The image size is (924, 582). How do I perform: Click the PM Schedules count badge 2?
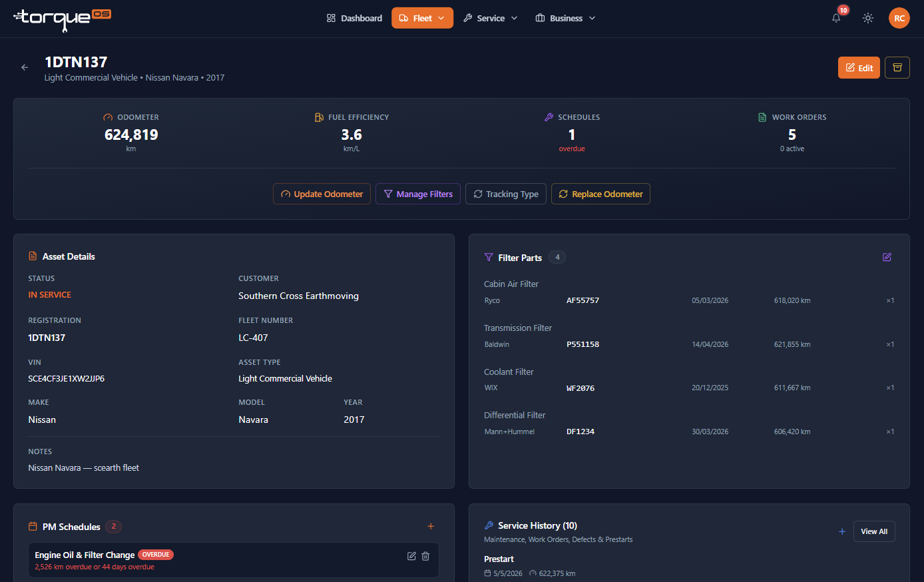[113, 526]
